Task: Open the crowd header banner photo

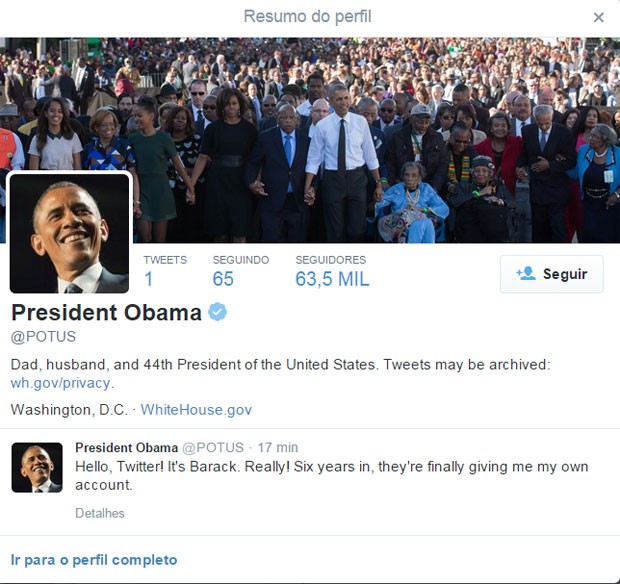Action: pyautogui.click(x=310, y=140)
